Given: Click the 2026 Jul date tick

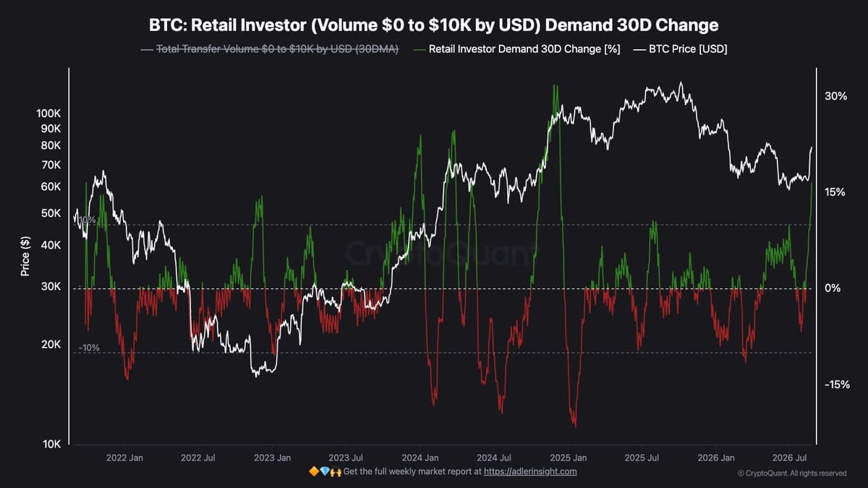Looking at the screenshot, I should click(x=791, y=458).
